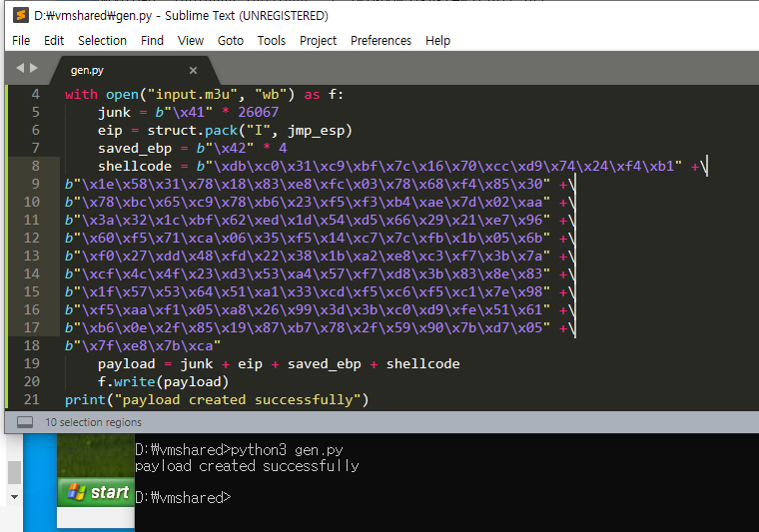This screenshot has width=759, height=532.
Task: Open the Tools menu
Action: [271, 41]
